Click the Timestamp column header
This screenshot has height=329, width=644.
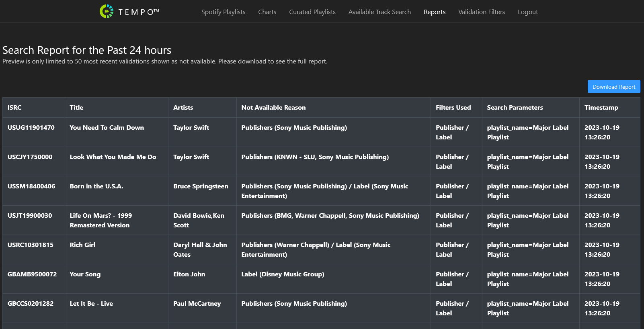tap(601, 108)
